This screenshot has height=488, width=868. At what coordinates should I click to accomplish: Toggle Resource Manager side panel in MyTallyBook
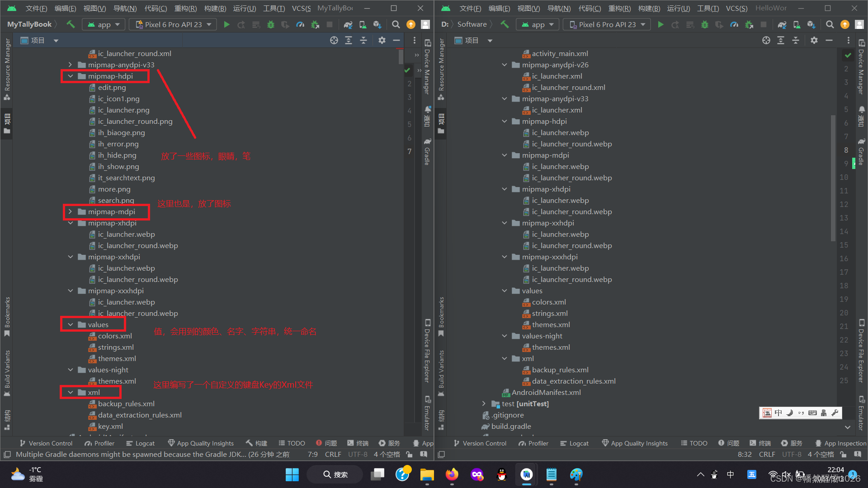click(x=7, y=68)
